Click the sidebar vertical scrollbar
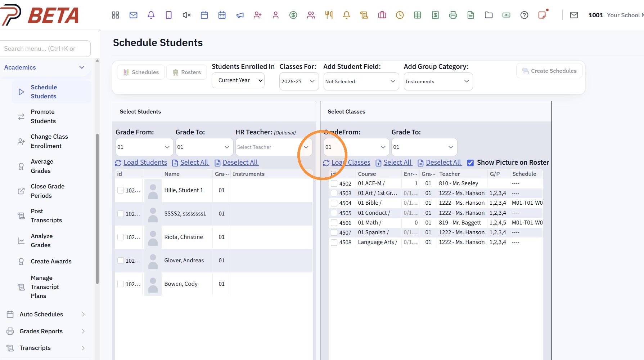 97,209
